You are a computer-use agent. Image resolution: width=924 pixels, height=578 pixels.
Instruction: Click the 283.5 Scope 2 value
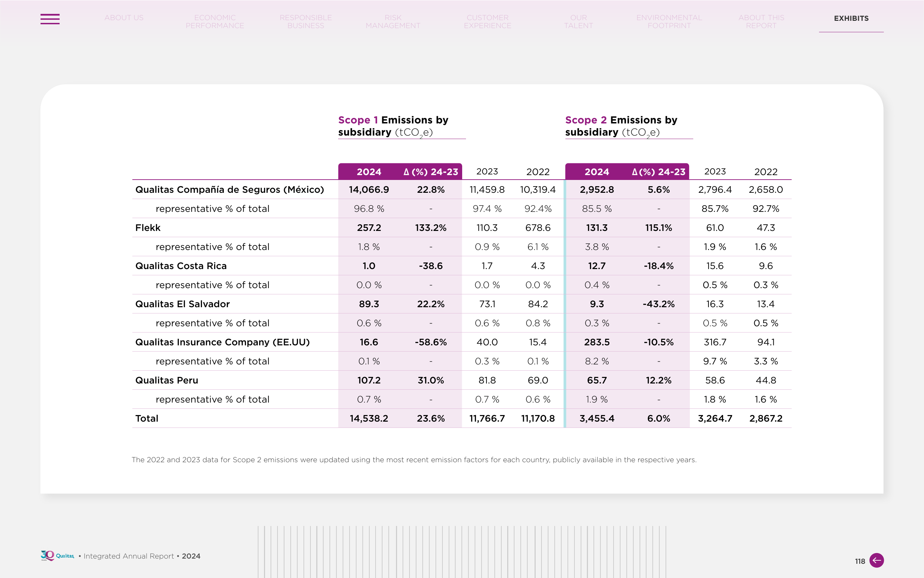tap(597, 342)
